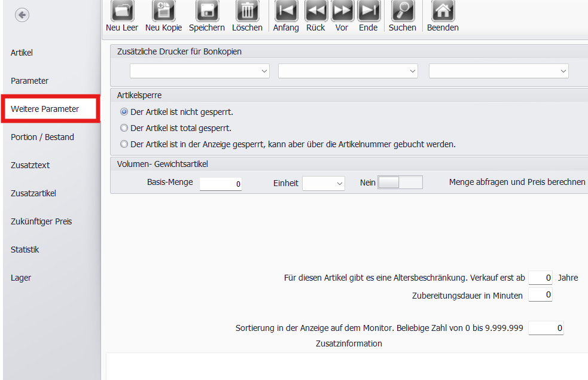The width and height of the screenshot is (588, 380).
Task: Choose 'in der Anzeige gesperrt' radio option
Action: (124, 144)
